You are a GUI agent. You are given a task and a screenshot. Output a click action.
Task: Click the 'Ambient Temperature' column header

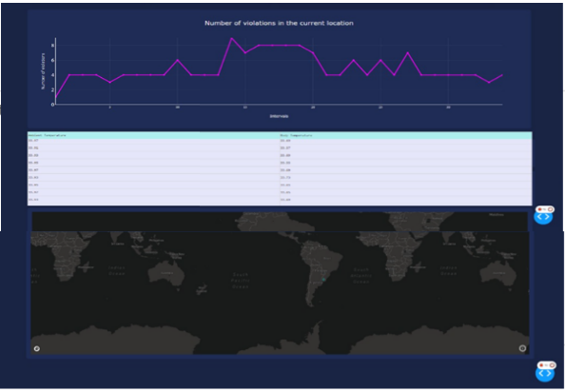click(x=48, y=135)
